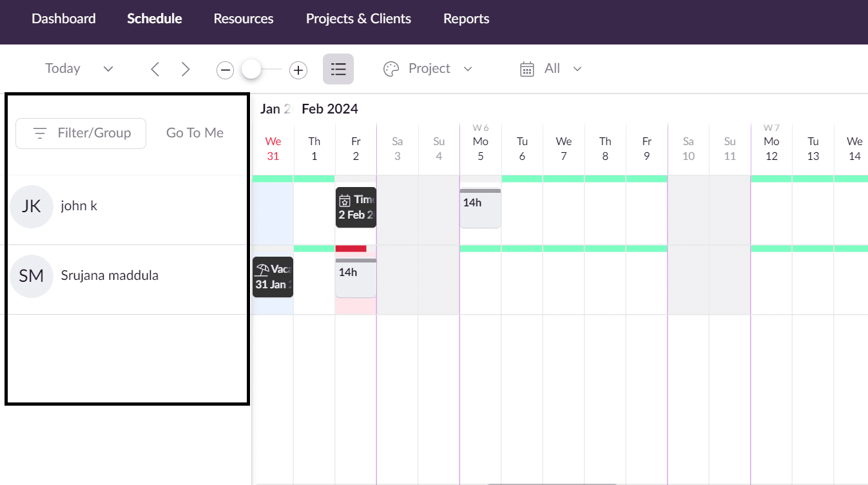The image size is (868, 485).
Task: Open the Dashboard tab
Action: pyautogui.click(x=63, y=19)
